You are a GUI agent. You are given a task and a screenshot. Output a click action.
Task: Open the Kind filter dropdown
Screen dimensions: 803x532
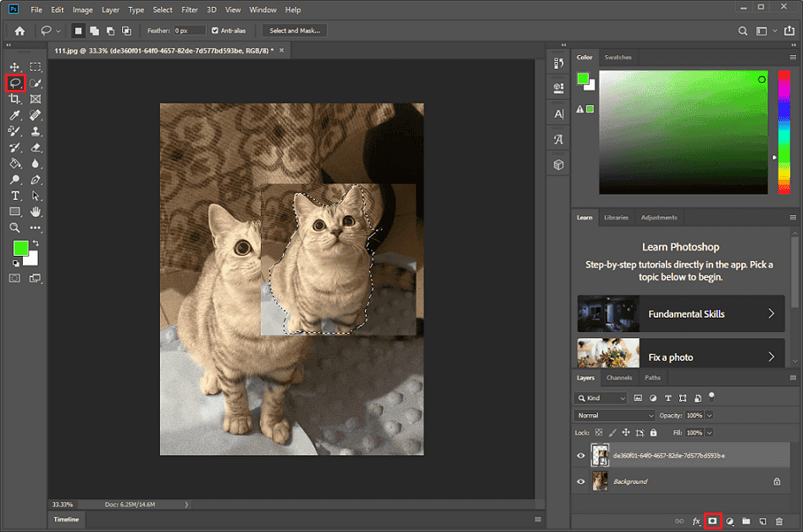[x=601, y=397]
